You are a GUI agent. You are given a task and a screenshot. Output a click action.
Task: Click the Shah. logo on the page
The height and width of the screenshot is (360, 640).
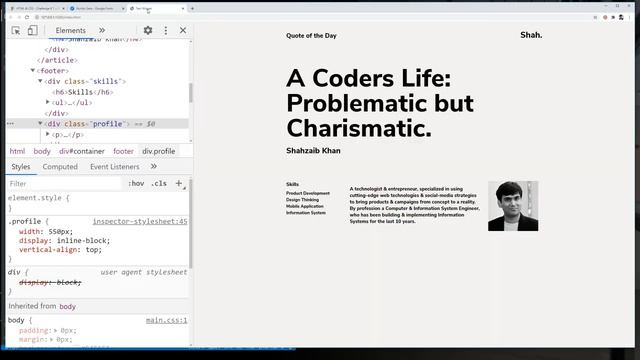[531, 35]
